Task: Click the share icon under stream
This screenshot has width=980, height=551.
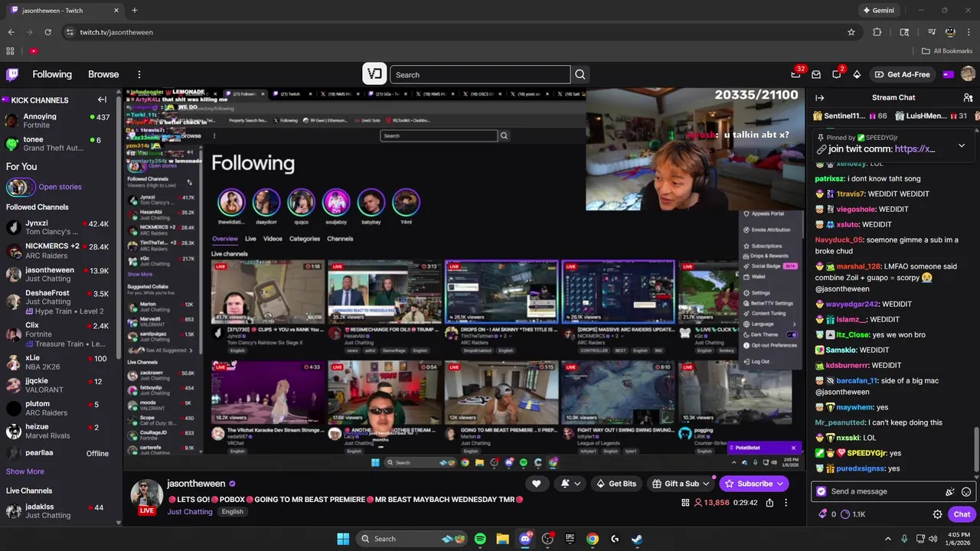Action: tap(769, 503)
